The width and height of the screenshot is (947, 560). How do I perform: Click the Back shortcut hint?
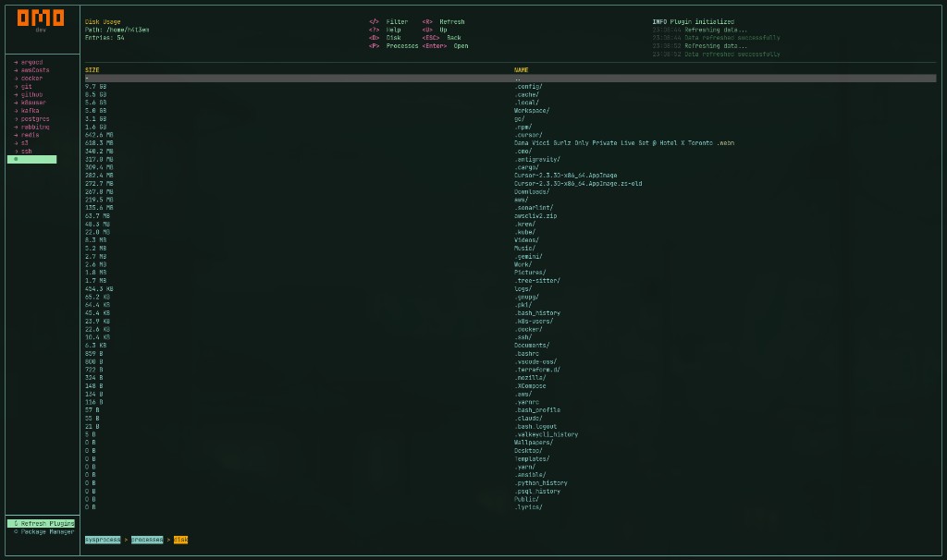tap(441, 37)
